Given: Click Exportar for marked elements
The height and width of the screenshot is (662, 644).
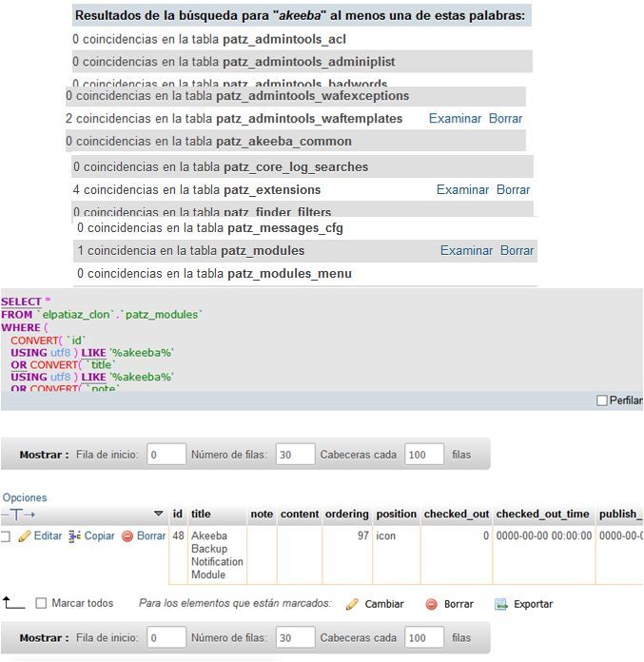Looking at the screenshot, I should click(x=533, y=605).
